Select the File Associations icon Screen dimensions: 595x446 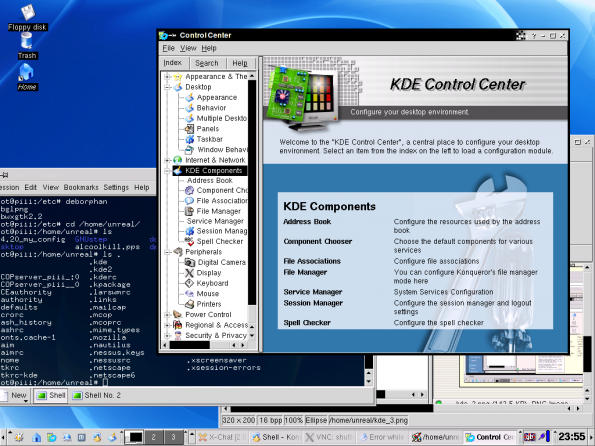[x=189, y=200]
